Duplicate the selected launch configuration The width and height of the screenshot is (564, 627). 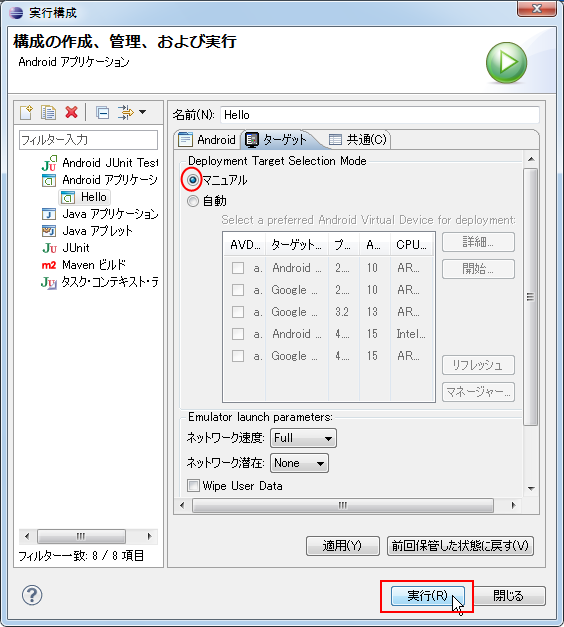tap(48, 113)
